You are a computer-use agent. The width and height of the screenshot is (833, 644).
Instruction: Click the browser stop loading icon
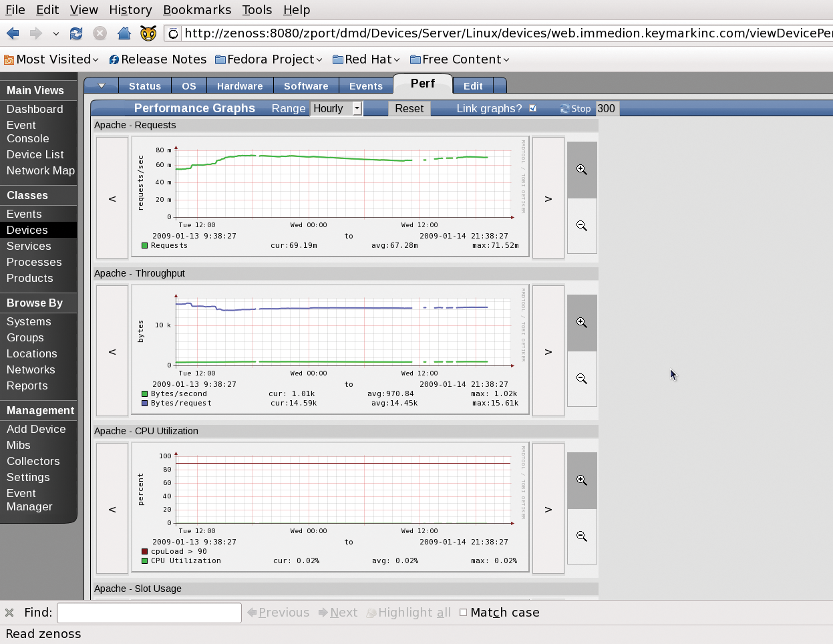tap(100, 33)
